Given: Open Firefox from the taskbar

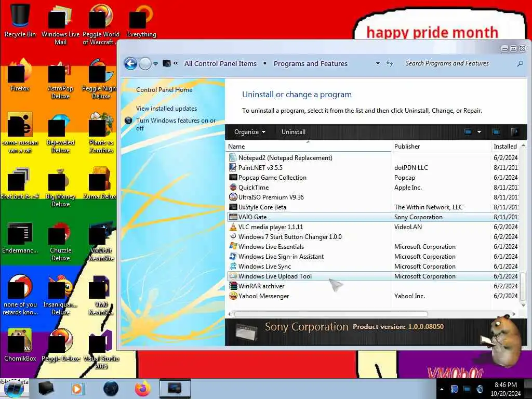Looking at the screenshot, I should tap(143, 389).
